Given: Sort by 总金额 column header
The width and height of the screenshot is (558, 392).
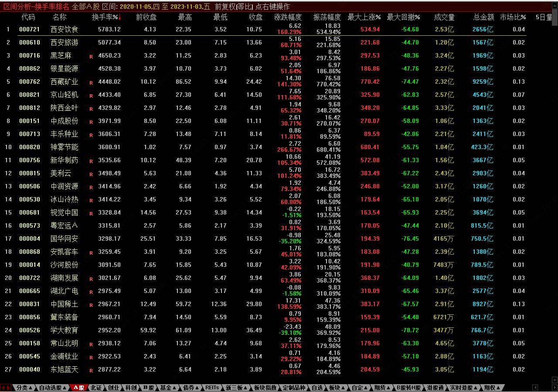Looking at the screenshot, I should click(x=484, y=17).
